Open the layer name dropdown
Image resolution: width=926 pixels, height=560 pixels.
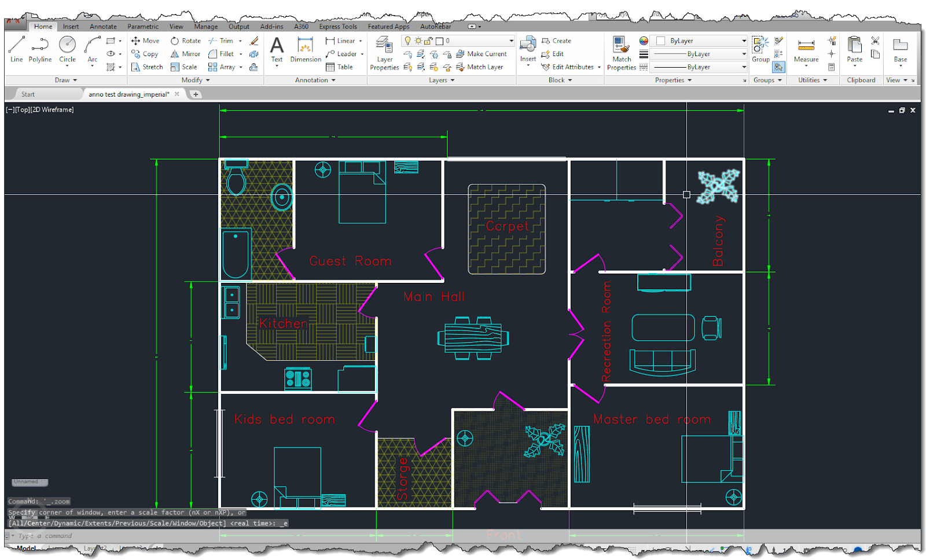pos(511,40)
